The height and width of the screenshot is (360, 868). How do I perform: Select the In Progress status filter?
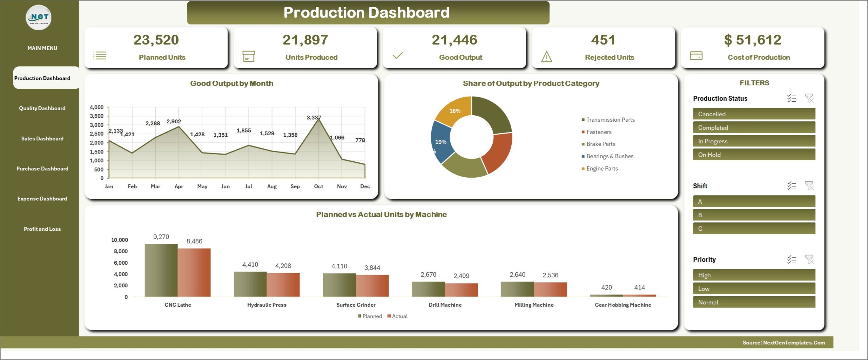pyautogui.click(x=754, y=141)
